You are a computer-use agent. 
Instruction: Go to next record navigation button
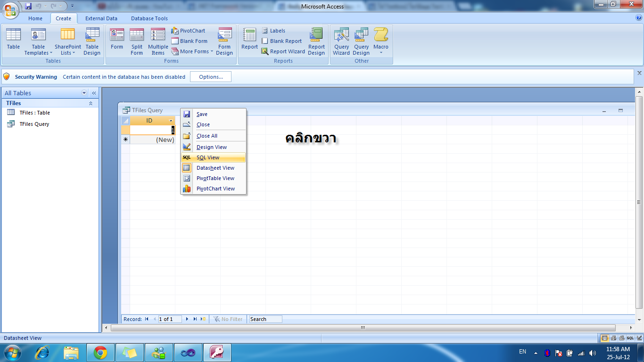click(x=187, y=319)
